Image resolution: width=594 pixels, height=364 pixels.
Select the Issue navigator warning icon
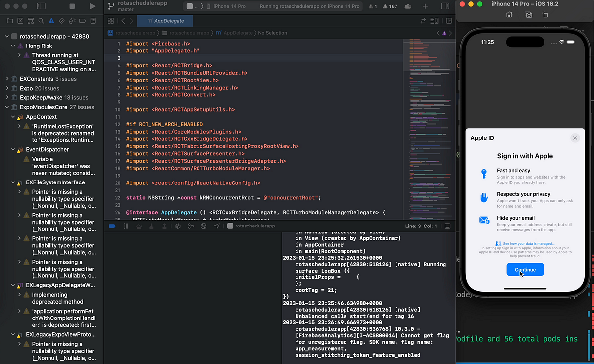(x=51, y=21)
